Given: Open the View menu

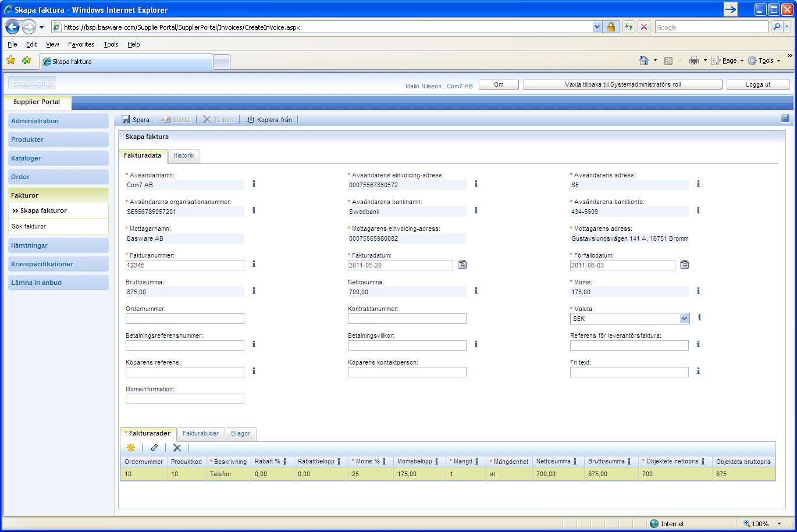Looking at the screenshot, I should [x=52, y=44].
